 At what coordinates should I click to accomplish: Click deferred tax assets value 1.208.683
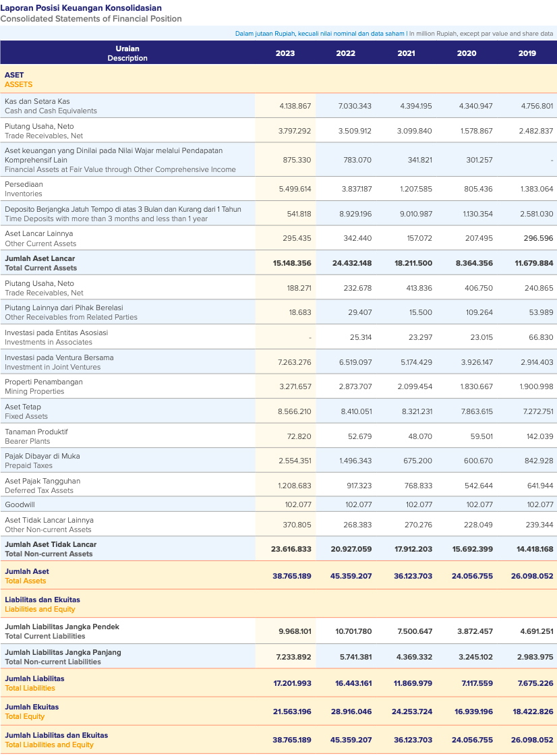click(x=295, y=486)
